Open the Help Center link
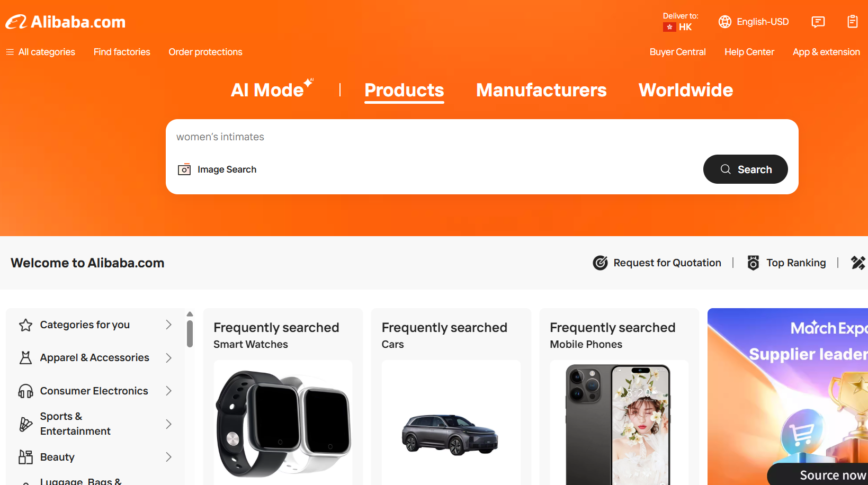Screen dimensions: 868x485 point(749,52)
